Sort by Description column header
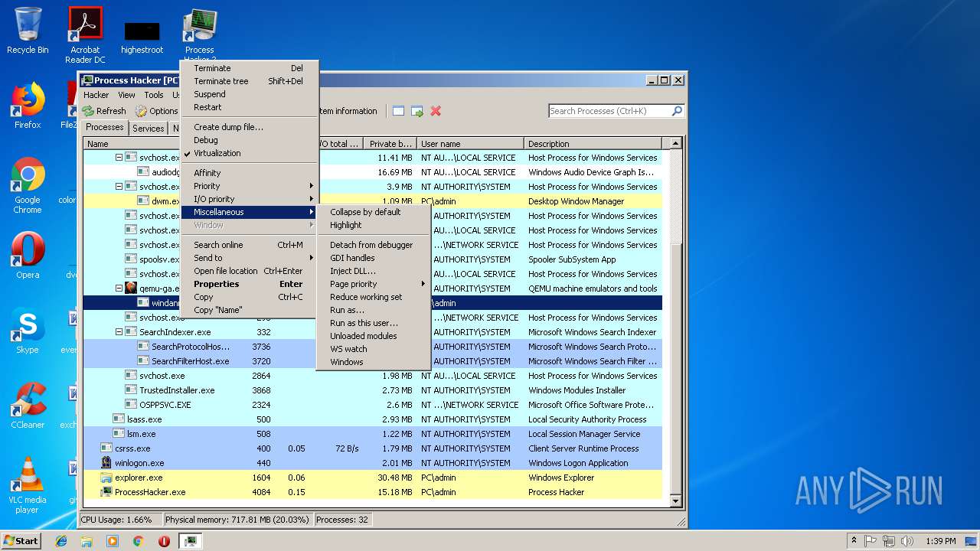980x551 pixels. (x=593, y=144)
